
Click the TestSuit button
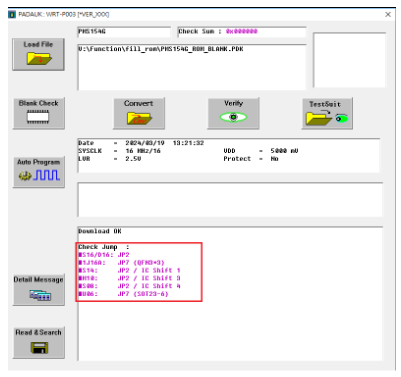[x=327, y=113]
